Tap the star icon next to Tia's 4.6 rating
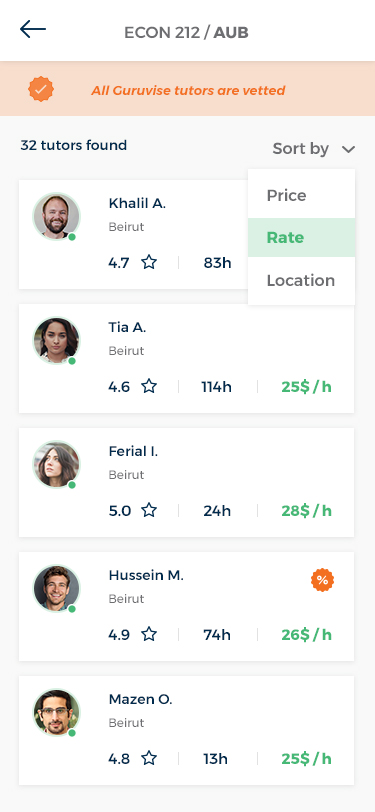This screenshot has width=375, height=812. (149, 386)
